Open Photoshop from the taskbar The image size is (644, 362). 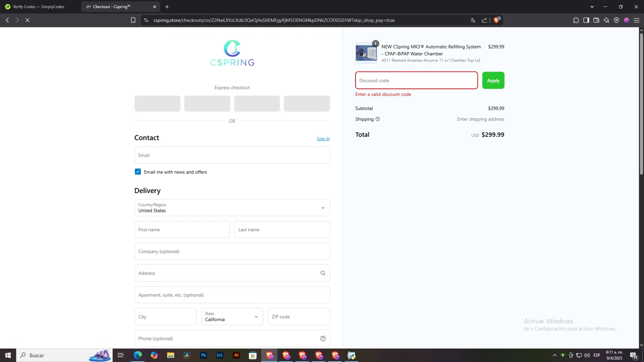click(204, 355)
